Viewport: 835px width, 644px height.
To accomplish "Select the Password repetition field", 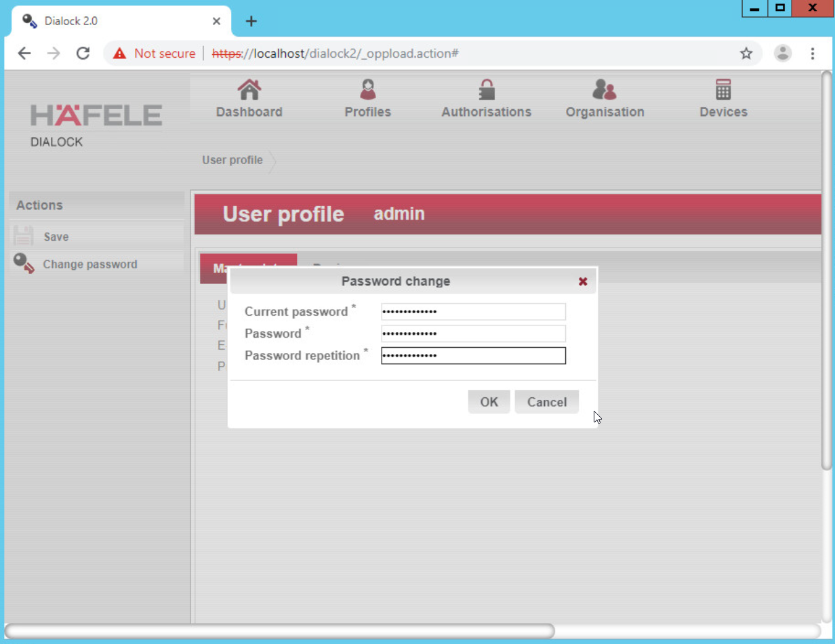I will coord(473,356).
